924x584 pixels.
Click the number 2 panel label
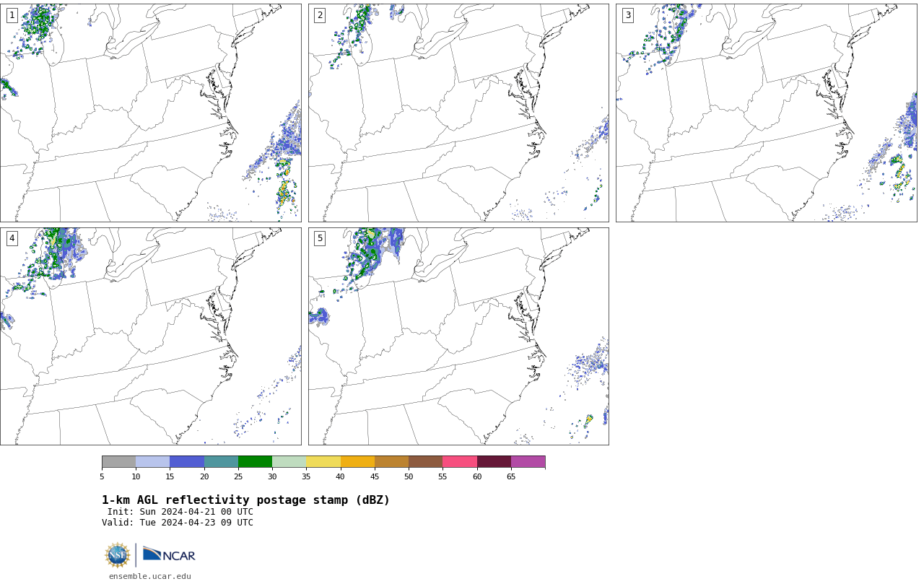point(320,15)
